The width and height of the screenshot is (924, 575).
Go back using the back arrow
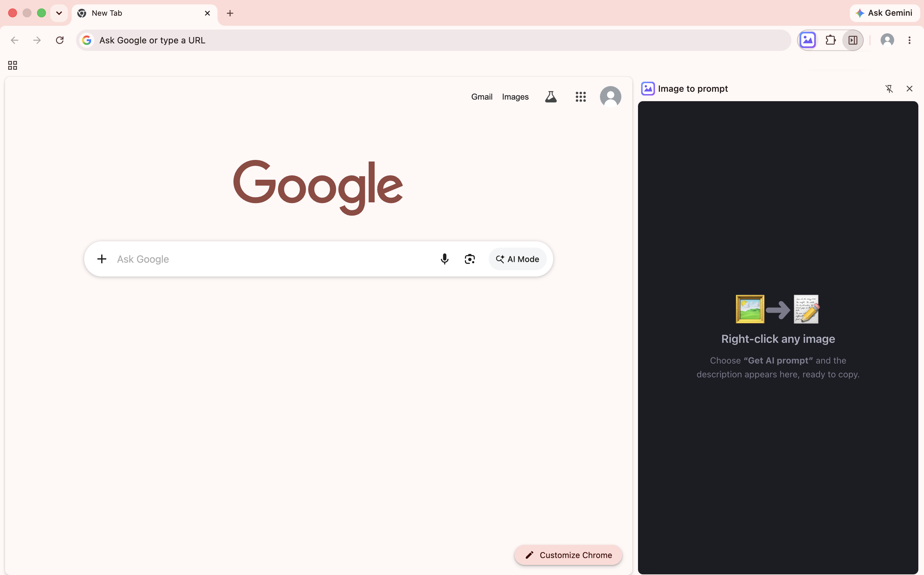14,40
